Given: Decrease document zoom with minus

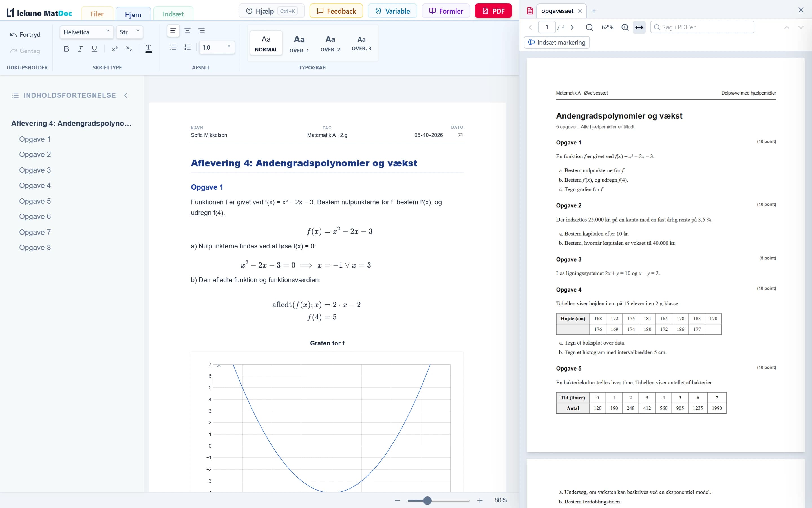Looking at the screenshot, I should point(398,501).
